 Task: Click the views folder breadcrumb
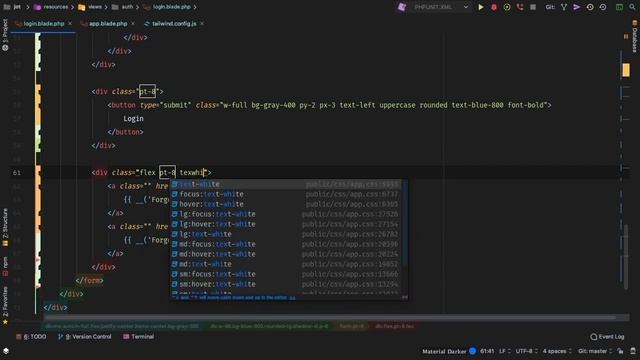pyautogui.click(x=90, y=7)
